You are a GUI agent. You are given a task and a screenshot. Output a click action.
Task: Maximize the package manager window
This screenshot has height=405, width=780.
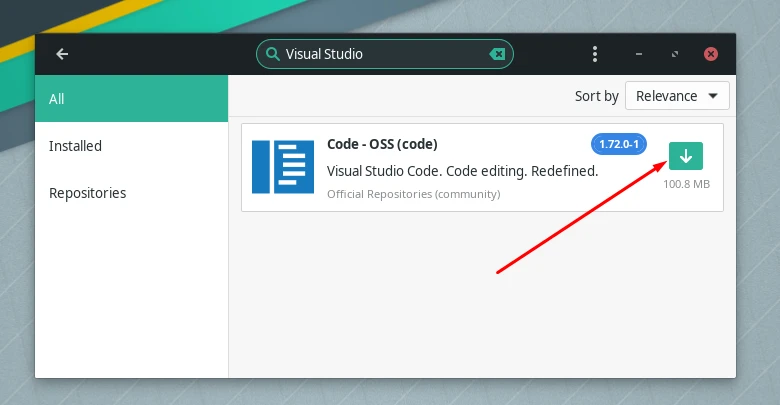pos(675,54)
